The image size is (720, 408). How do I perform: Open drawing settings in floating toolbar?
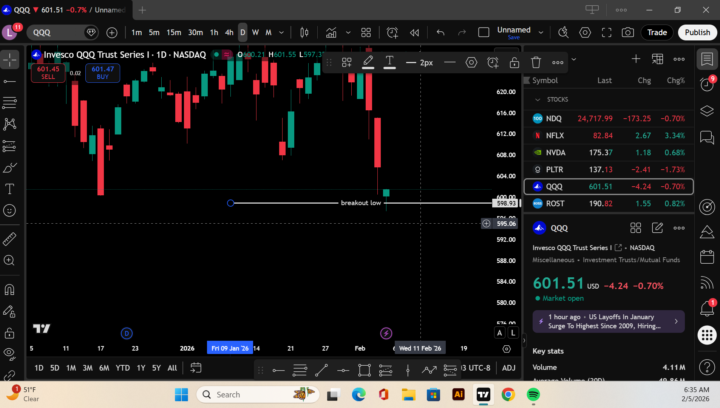471,62
